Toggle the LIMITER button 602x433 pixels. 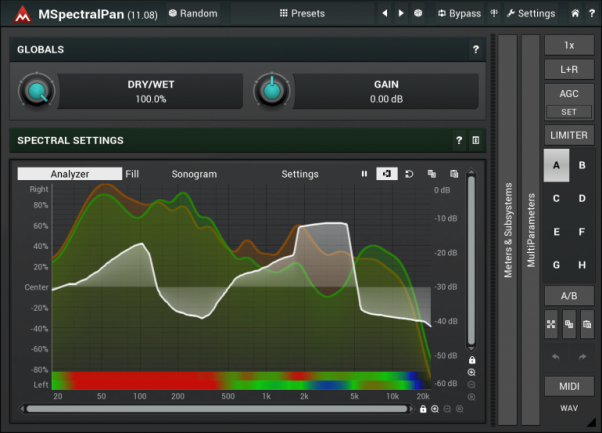[568, 135]
